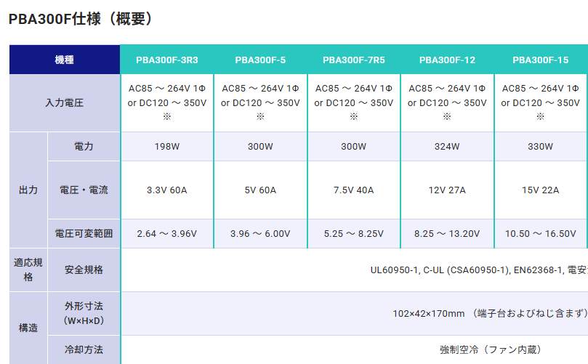The height and width of the screenshot is (364, 588).
Task: Click the 強制空冷（ファン内蔵） cooling text
Action: tap(491, 349)
